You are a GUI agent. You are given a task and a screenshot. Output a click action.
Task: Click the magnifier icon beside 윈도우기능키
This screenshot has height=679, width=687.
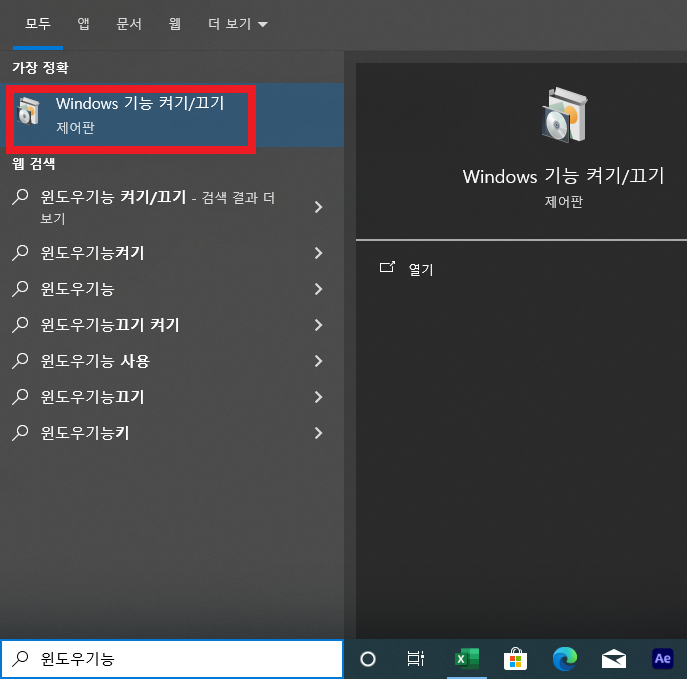[20, 433]
